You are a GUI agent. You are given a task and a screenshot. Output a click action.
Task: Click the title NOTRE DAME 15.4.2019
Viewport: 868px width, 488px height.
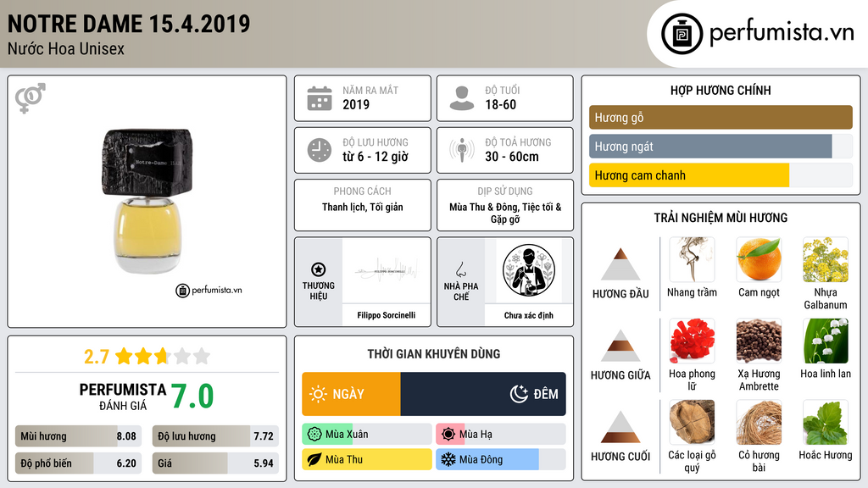coord(129,24)
